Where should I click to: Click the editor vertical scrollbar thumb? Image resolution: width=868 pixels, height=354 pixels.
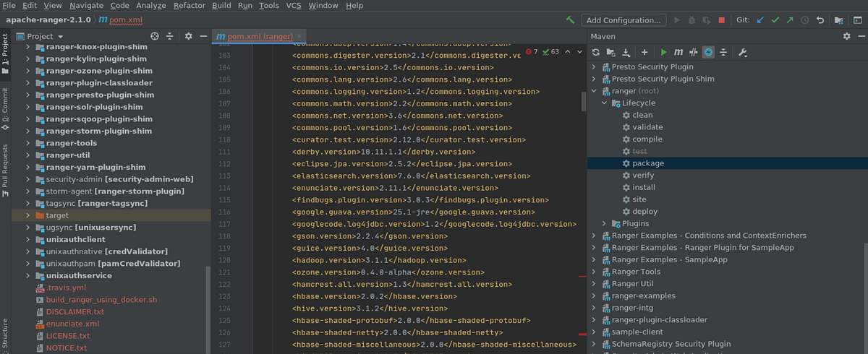583,100
